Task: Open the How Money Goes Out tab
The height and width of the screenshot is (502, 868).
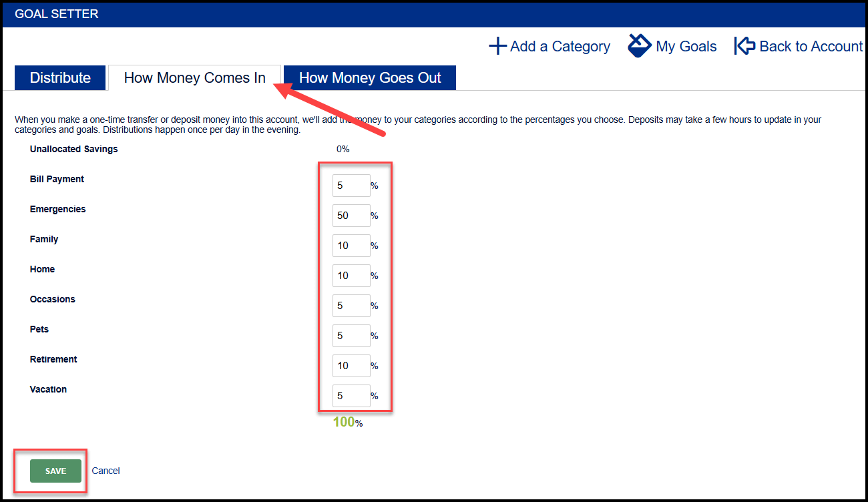Action: pyautogui.click(x=370, y=78)
